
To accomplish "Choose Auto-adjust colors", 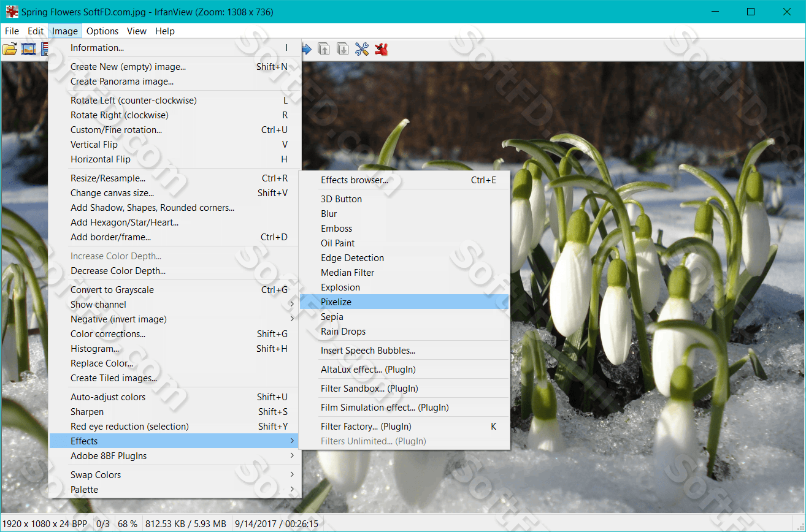I will click(x=175, y=397).
